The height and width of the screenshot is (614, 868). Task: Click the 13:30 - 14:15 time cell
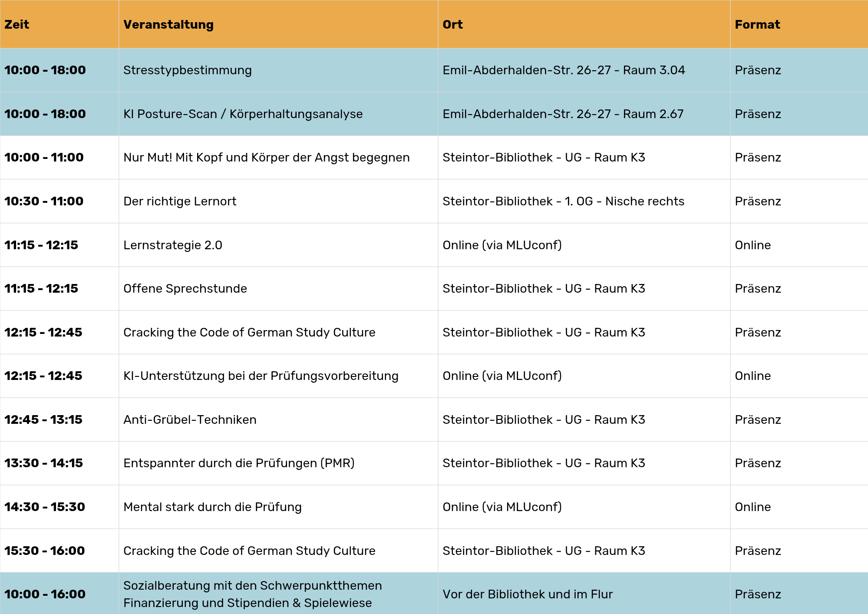tap(59, 463)
